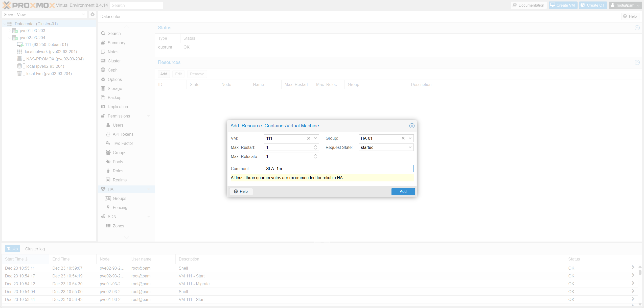
Task: Open the Fencing menu item
Action: 120,207
